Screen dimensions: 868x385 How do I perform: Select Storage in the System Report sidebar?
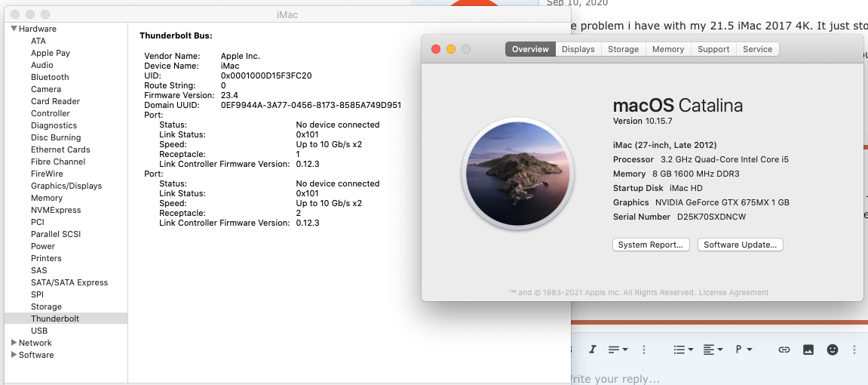coord(46,307)
